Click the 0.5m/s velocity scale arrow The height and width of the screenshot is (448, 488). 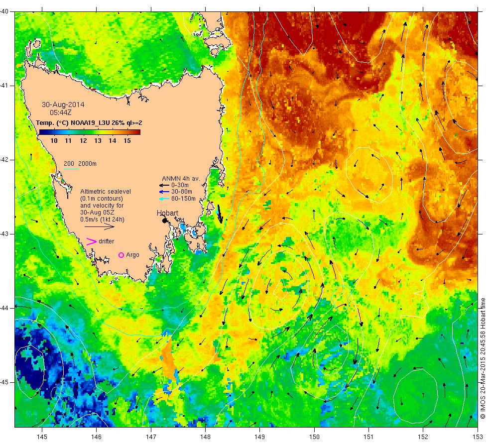click(x=100, y=226)
